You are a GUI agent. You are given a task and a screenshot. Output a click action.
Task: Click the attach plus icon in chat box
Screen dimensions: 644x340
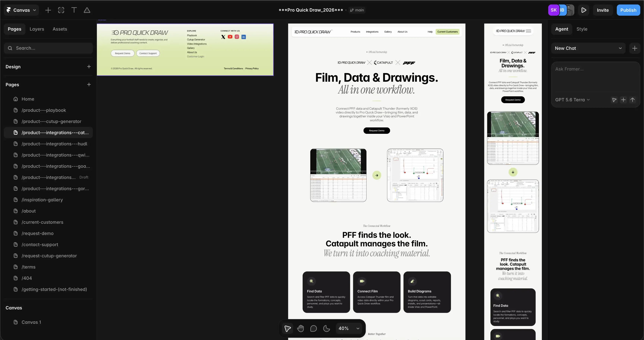coord(624,100)
